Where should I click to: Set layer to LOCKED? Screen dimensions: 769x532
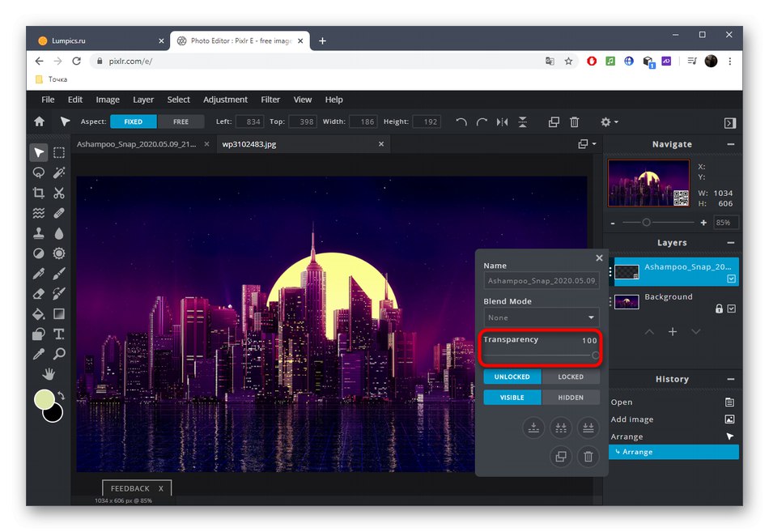(x=571, y=377)
